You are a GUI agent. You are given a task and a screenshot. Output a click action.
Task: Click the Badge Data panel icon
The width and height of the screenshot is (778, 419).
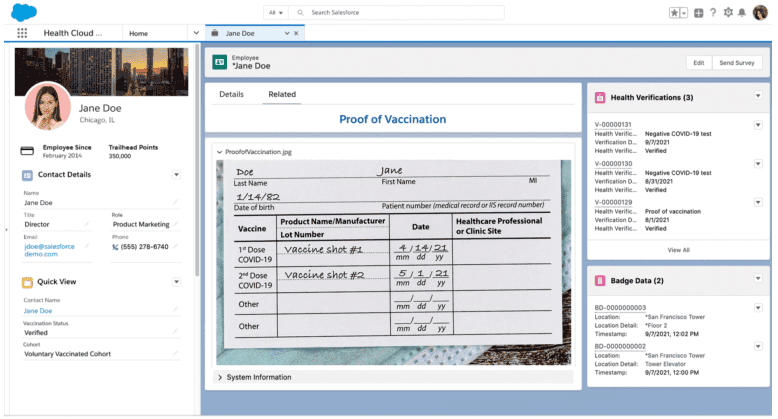(x=600, y=280)
